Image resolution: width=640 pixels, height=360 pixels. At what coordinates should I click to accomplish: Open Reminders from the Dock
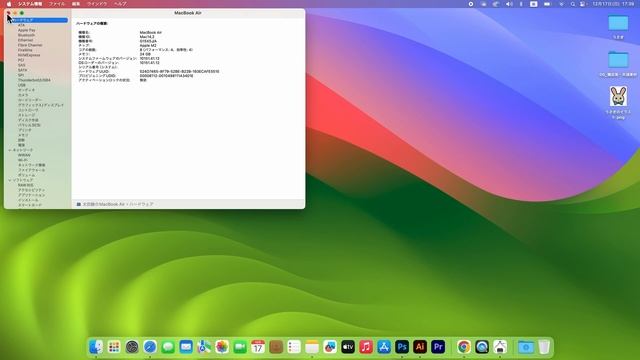pos(294,347)
